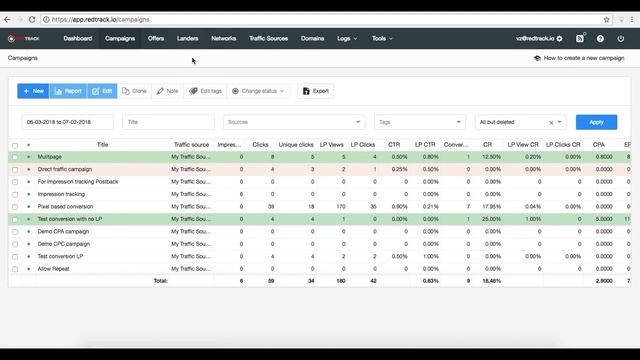View site information icon in address bar
Viewport: 640px width, 360px height.
coord(46,19)
